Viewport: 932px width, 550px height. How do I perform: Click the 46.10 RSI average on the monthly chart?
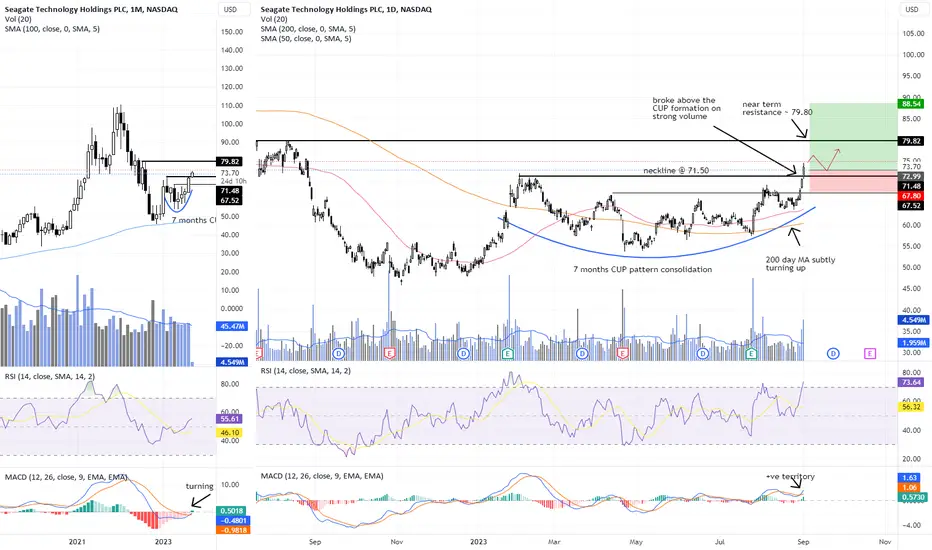(230, 432)
